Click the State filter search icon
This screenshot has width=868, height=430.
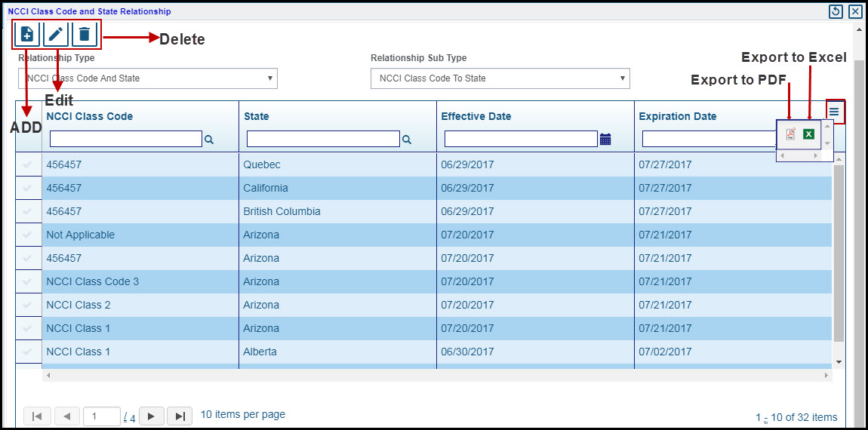(407, 140)
